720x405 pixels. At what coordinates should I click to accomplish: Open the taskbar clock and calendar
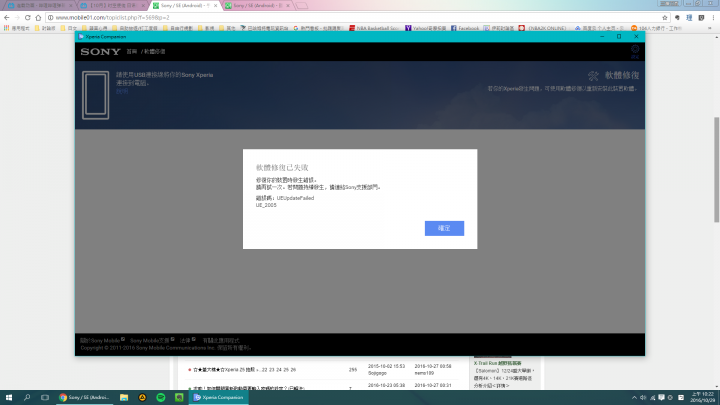pyautogui.click(x=703, y=398)
